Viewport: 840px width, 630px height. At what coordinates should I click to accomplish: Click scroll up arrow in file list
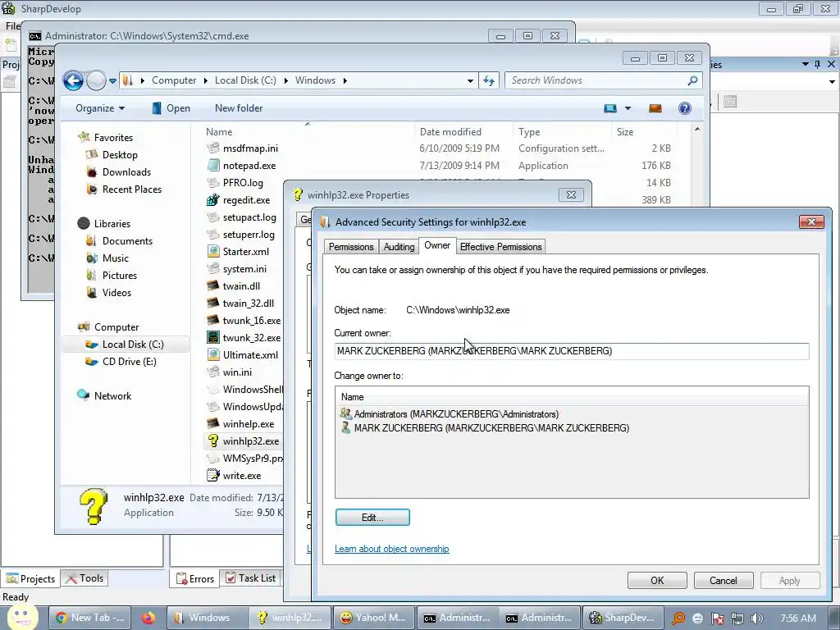697,129
